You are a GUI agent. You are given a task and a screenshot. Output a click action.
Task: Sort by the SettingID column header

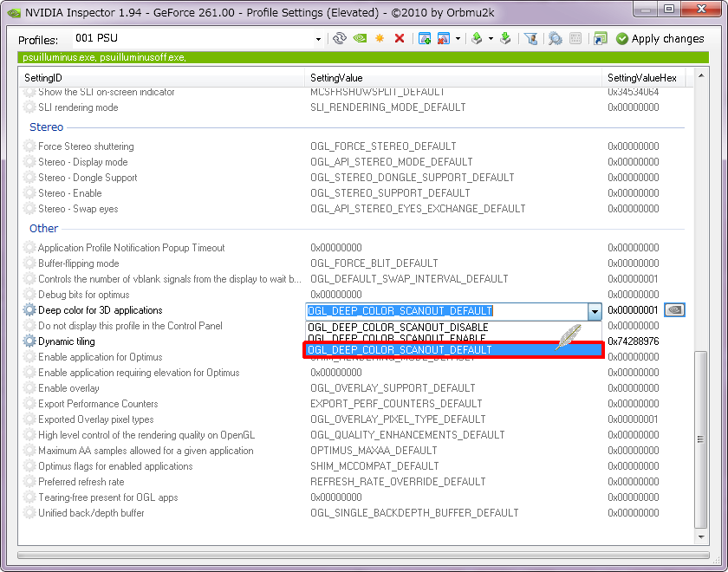tap(161, 78)
